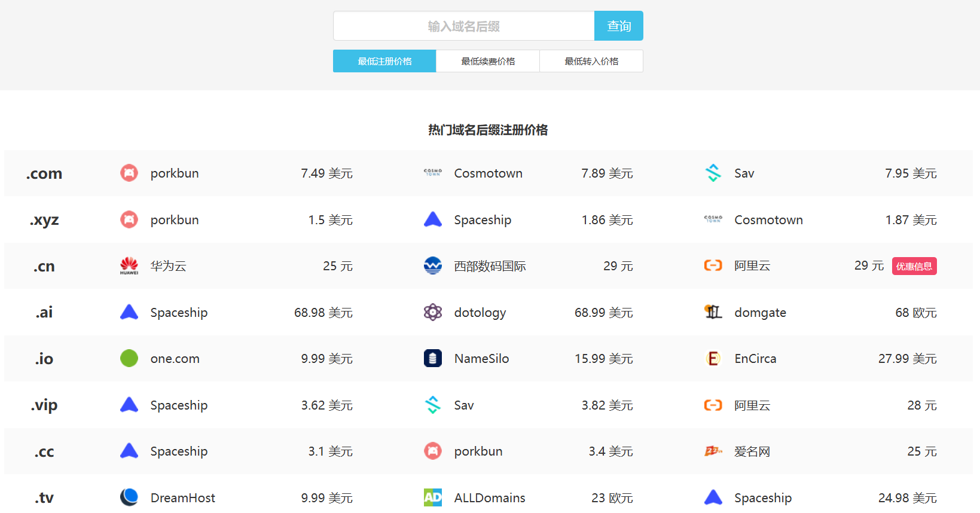Click one.com green logo in .io row
The image size is (980, 513).
pyautogui.click(x=129, y=358)
